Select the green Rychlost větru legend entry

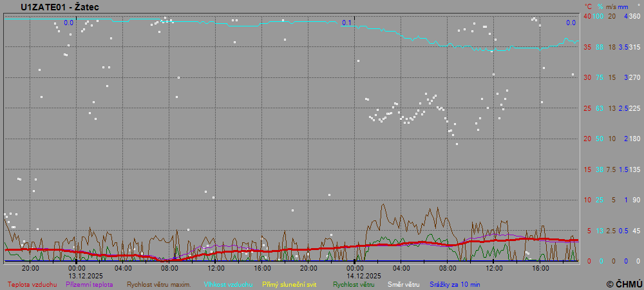point(354,284)
